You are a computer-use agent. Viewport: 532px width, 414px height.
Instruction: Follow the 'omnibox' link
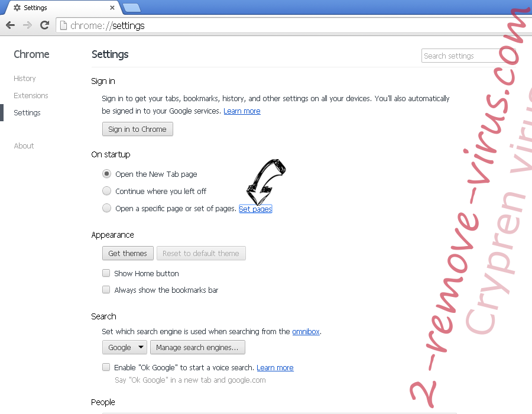pos(306,332)
